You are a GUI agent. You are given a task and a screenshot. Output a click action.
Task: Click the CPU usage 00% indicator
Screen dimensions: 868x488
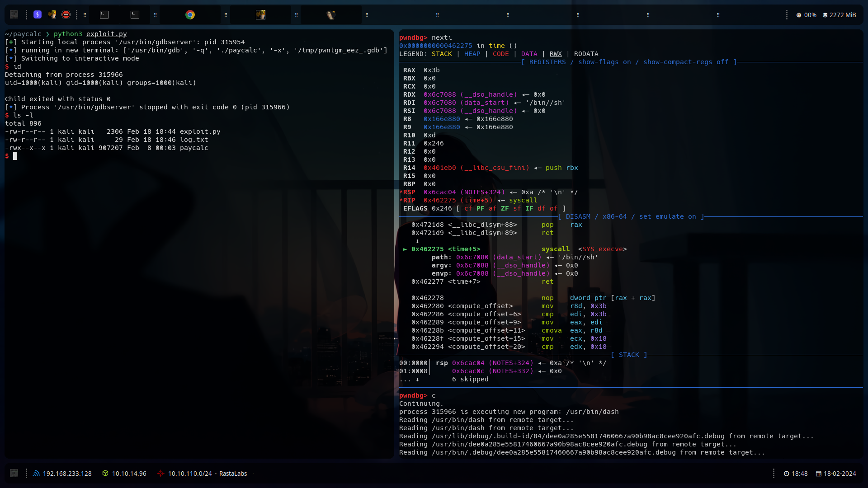click(x=807, y=15)
